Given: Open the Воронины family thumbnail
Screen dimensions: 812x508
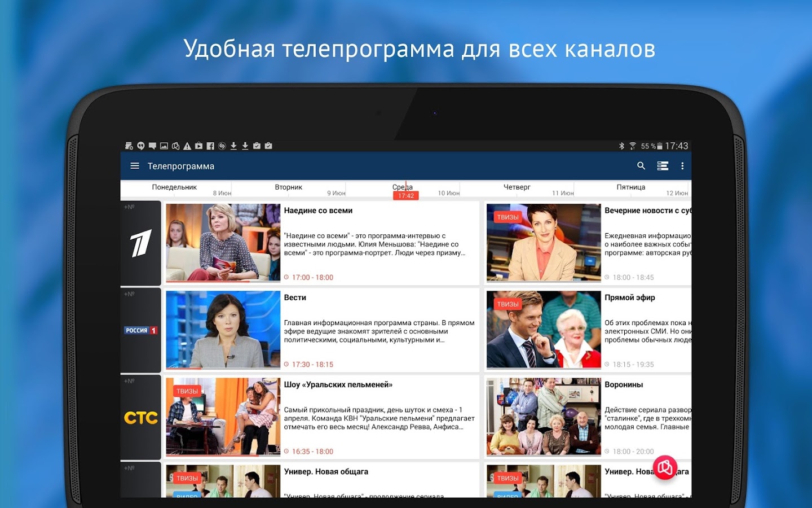Looking at the screenshot, I should [544, 417].
